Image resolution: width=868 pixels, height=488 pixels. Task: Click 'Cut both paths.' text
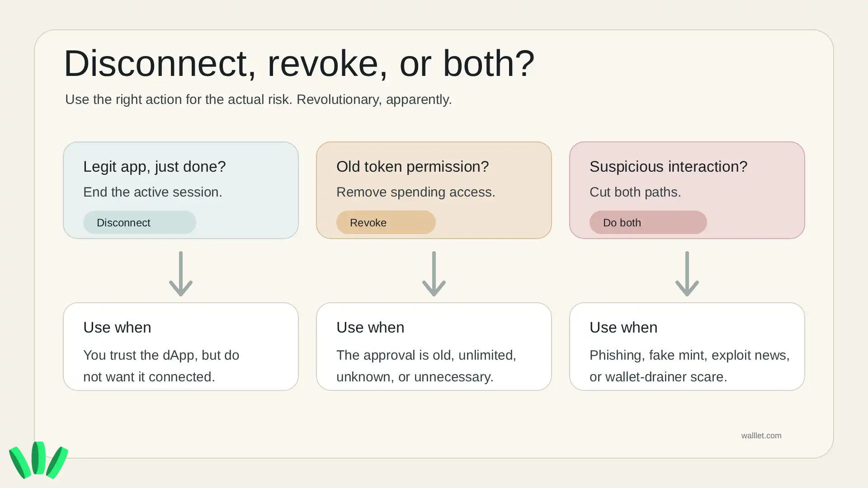635,192
